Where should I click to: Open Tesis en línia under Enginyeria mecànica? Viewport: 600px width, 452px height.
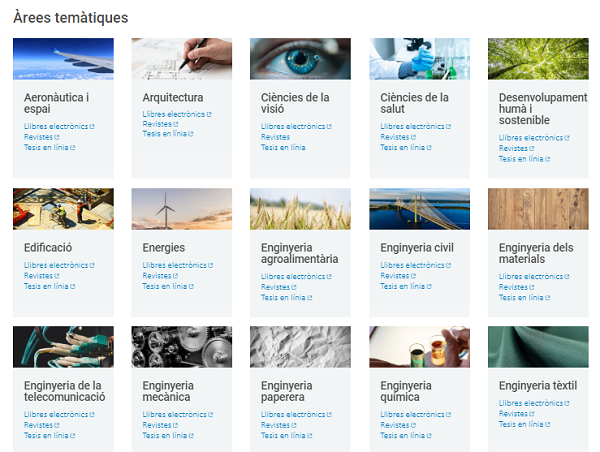click(x=168, y=436)
